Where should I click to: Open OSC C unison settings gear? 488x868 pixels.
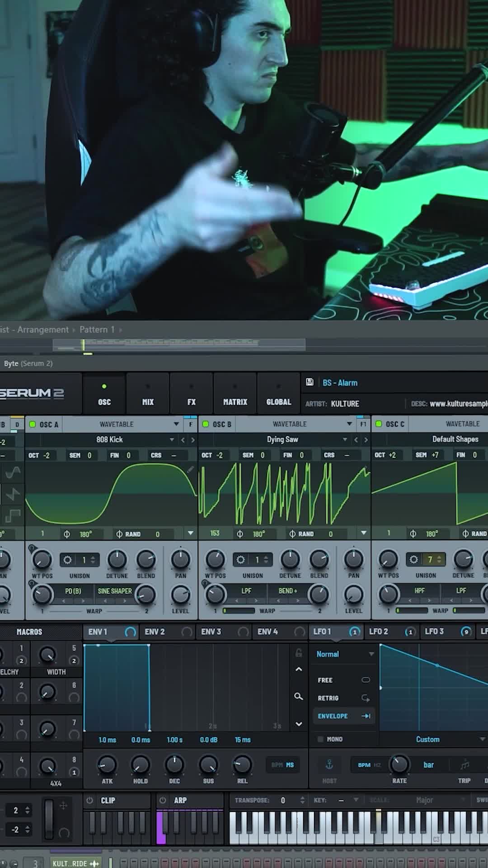click(413, 560)
